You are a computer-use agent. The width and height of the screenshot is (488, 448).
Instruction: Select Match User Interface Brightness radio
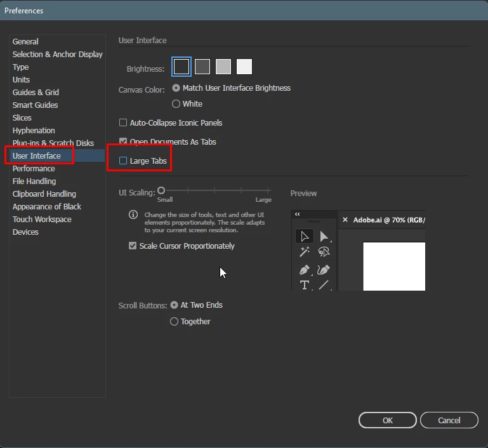(x=176, y=88)
